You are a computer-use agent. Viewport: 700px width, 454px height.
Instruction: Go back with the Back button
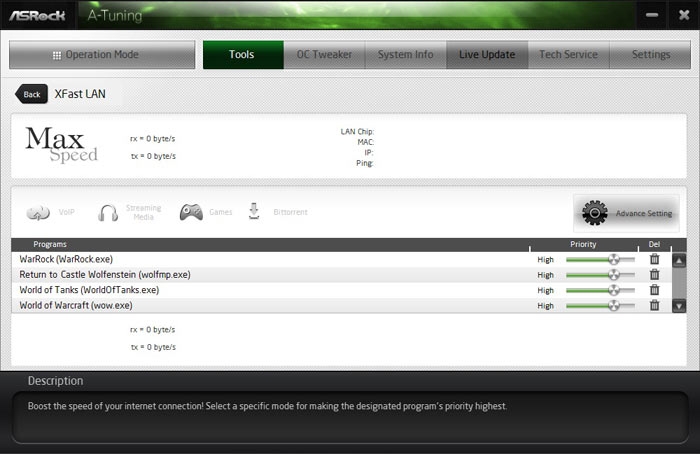(31, 94)
